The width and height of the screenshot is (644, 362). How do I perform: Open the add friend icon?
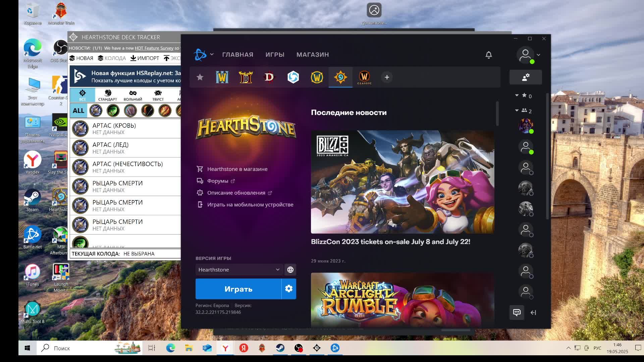tap(526, 77)
